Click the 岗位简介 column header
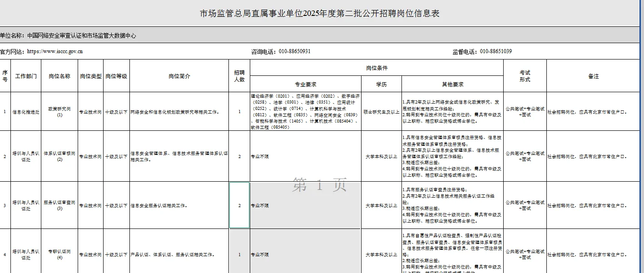The image size is (644, 273). [179, 76]
